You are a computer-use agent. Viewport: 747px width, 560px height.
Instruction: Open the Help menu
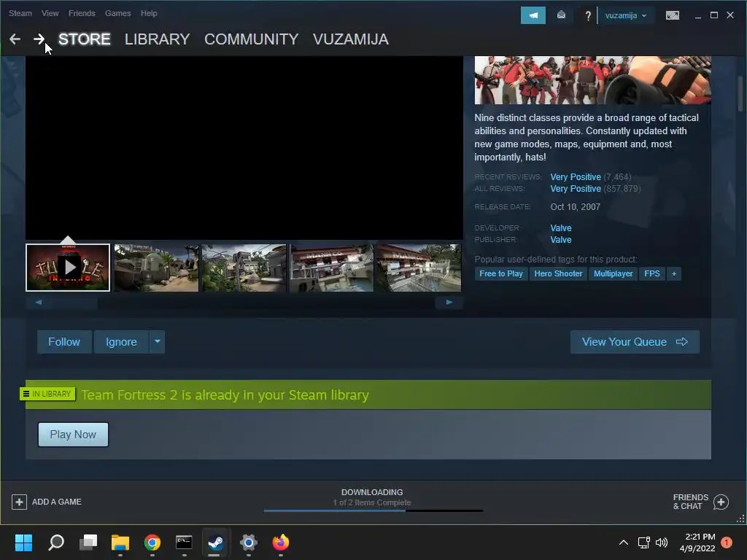(x=149, y=13)
